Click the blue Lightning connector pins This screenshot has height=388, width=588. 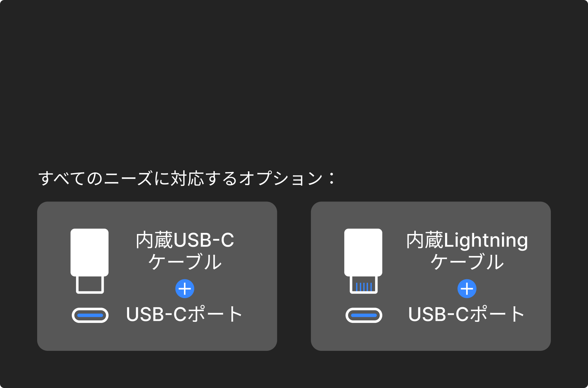(x=364, y=286)
